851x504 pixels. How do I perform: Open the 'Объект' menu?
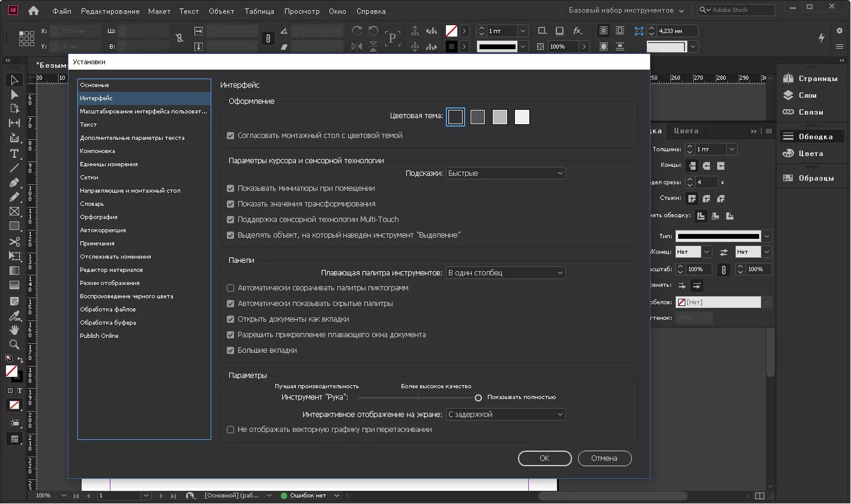[x=221, y=11]
